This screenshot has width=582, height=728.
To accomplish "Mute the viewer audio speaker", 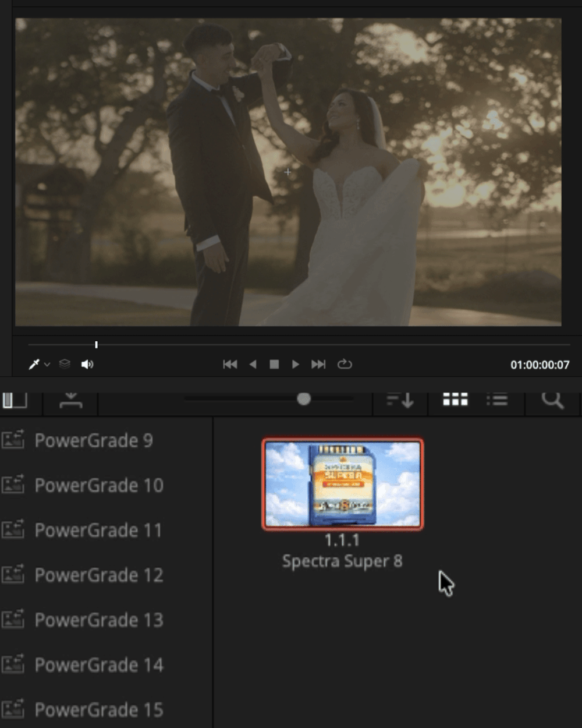I will point(87,364).
